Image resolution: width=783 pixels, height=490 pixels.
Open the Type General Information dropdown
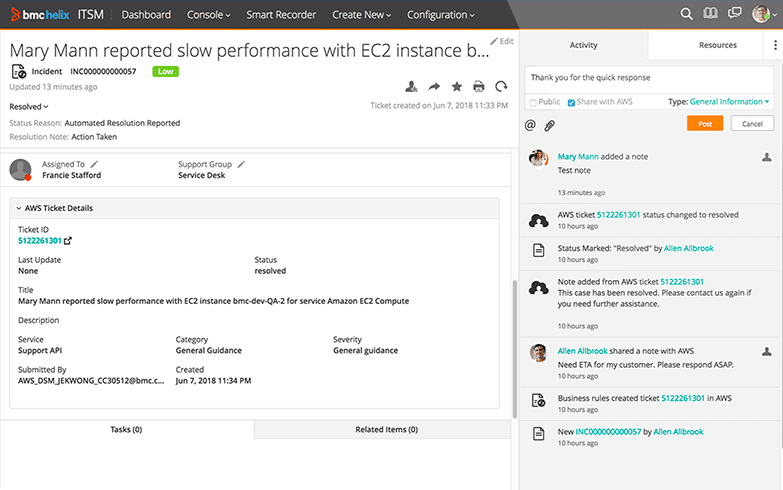pyautogui.click(x=730, y=102)
